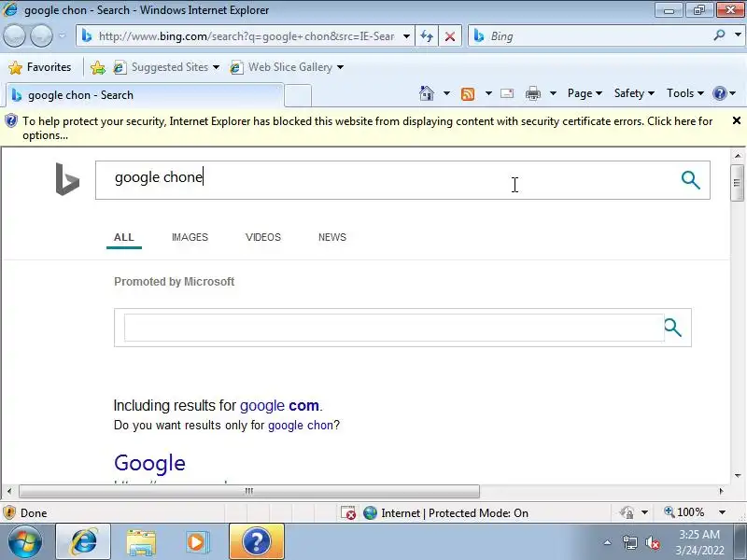This screenshot has height=560, width=747.
Task: Select the ALL results tab
Action: click(124, 237)
